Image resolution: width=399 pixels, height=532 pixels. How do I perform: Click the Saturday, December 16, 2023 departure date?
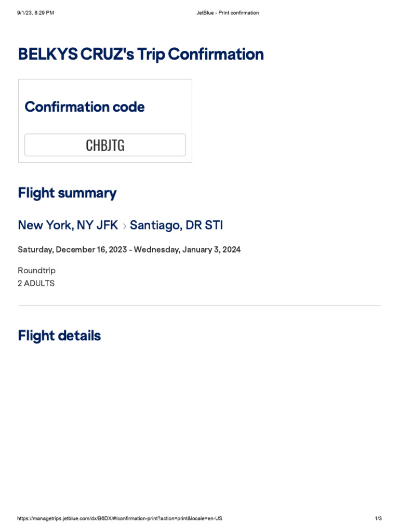pos(73,250)
